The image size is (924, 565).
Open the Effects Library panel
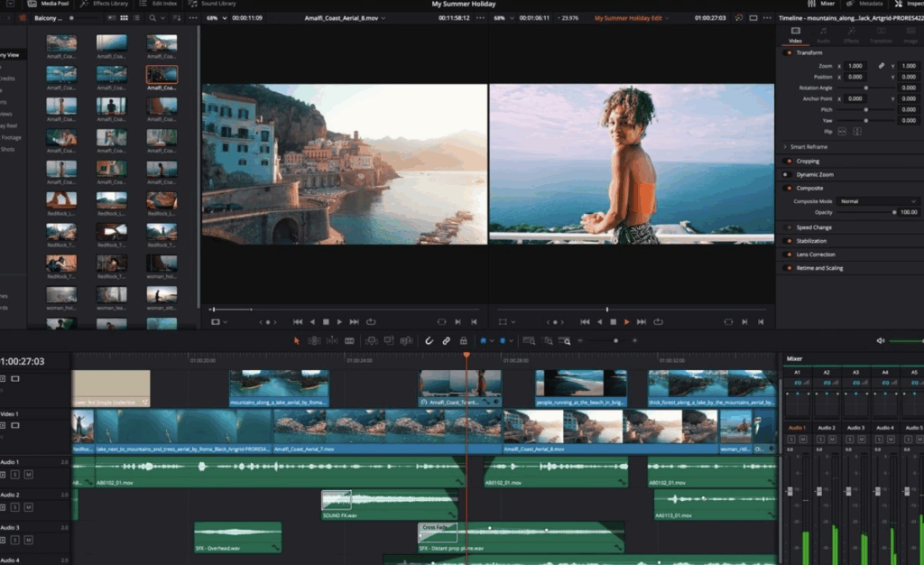(x=105, y=4)
